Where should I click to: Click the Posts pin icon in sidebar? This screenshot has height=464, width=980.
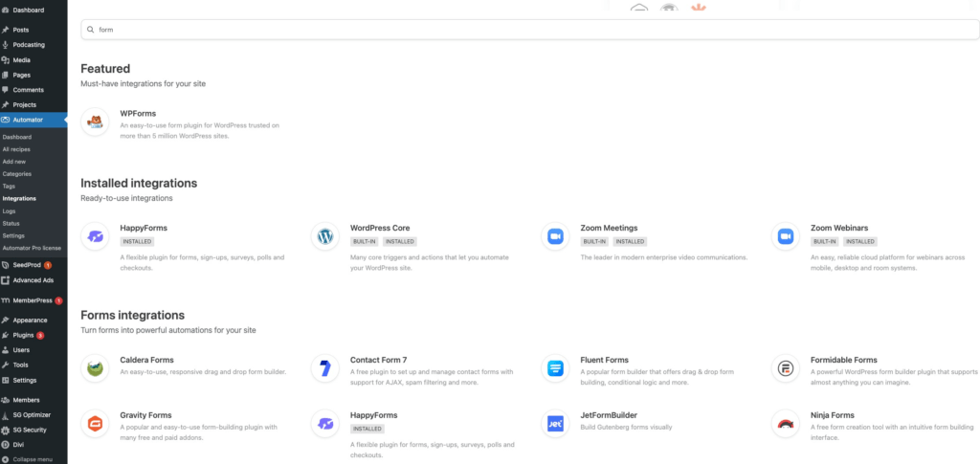(x=6, y=30)
